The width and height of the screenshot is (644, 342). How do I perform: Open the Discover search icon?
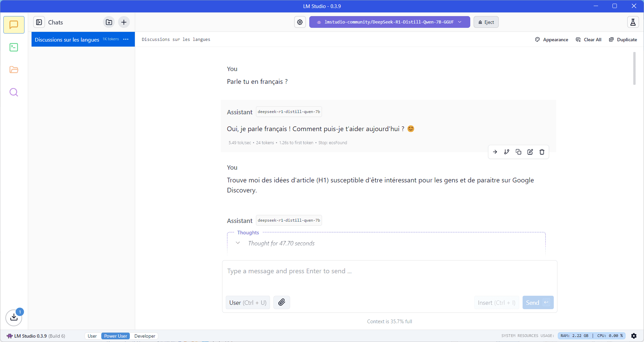point(14,92)
